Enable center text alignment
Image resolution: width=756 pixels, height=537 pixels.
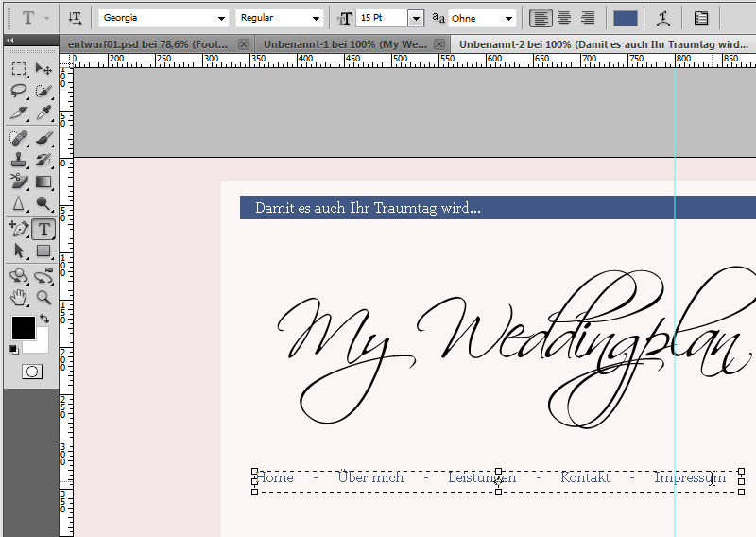(564, 18)
